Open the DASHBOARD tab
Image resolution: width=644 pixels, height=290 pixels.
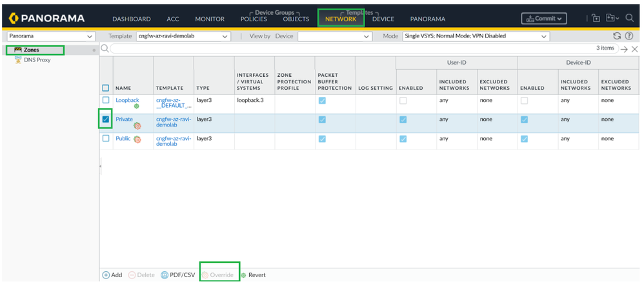tap(131, 19)
